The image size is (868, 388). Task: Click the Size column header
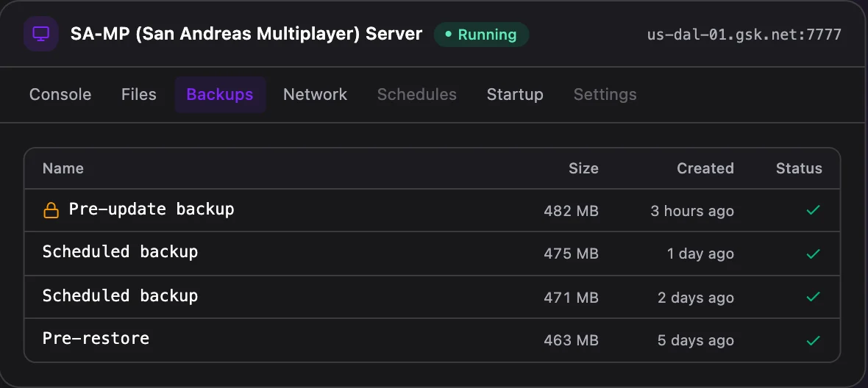(583, 168)
